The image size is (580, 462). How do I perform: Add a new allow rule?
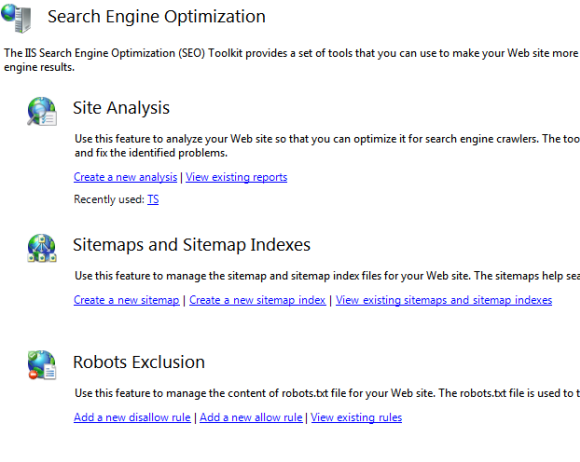point(251,417)
